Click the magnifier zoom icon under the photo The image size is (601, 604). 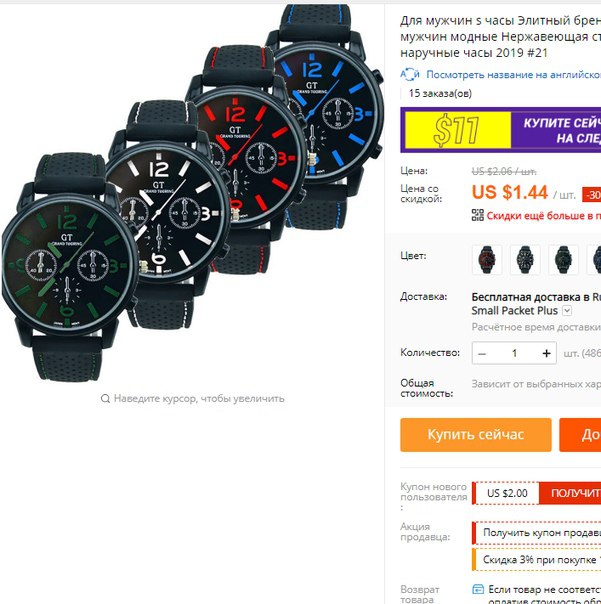click(x=105, y=398)
